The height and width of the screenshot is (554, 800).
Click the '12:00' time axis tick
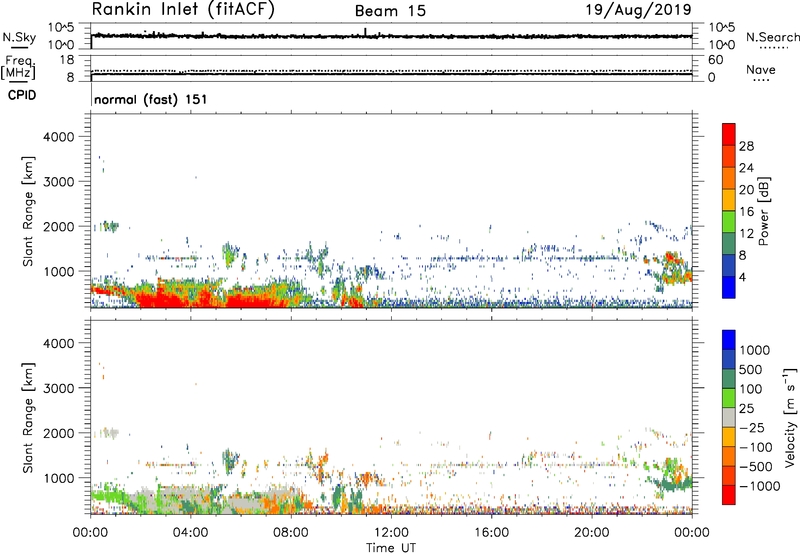[x=391, y=533]
